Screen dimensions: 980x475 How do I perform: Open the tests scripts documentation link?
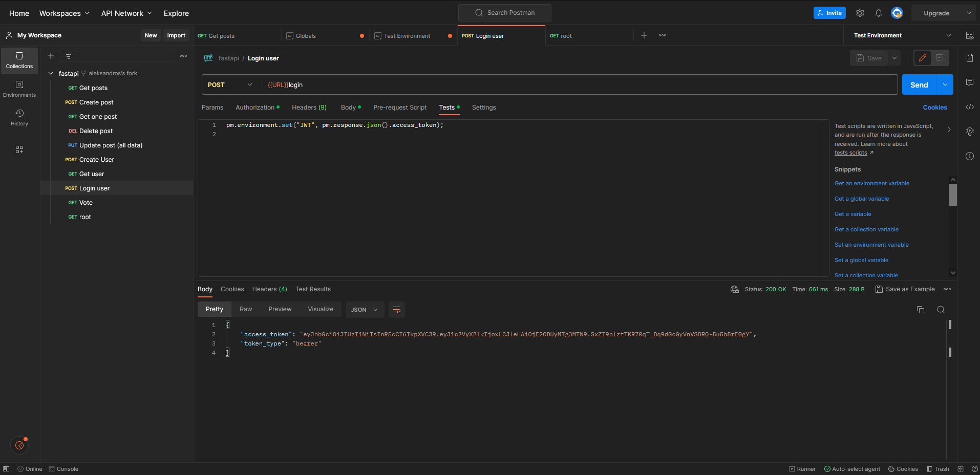(851, 153)
